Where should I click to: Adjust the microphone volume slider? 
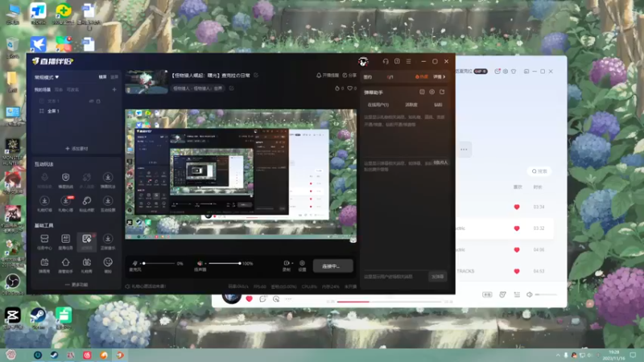point(159,263)
